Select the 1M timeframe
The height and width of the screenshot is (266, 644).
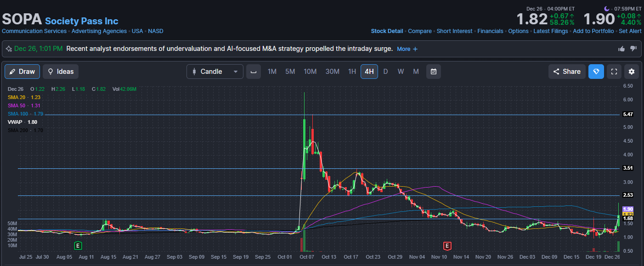point(272,72)
